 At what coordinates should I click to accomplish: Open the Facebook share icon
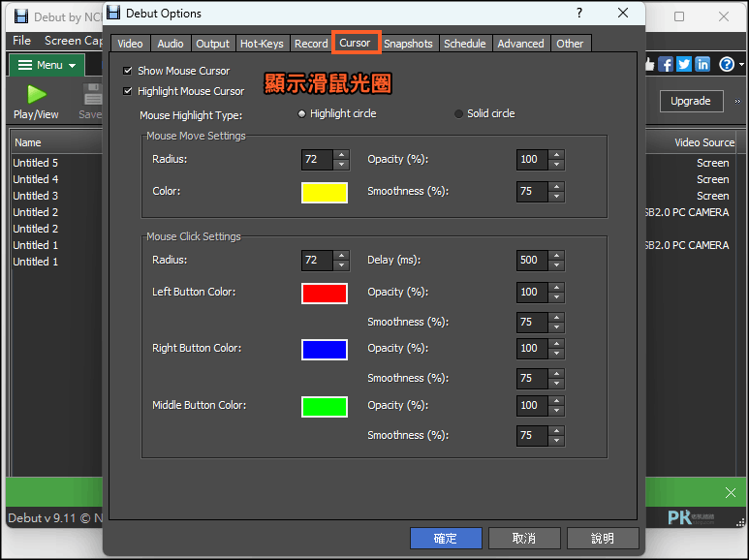665,64
